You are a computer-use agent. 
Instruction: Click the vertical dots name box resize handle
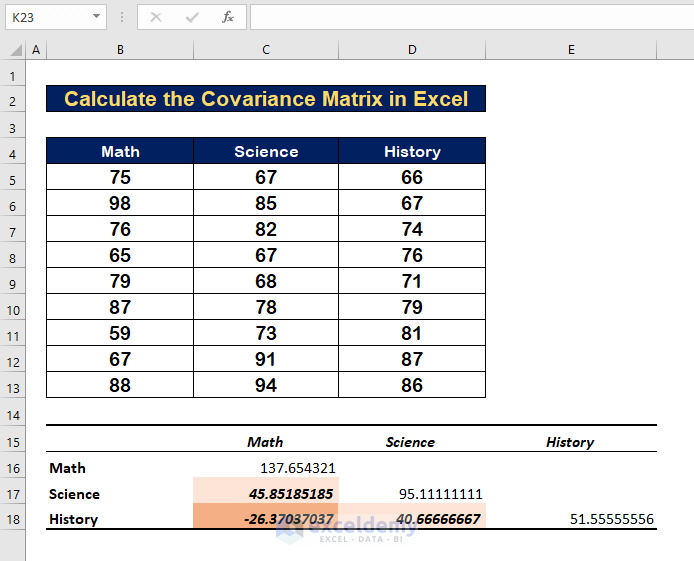(122, 17)
